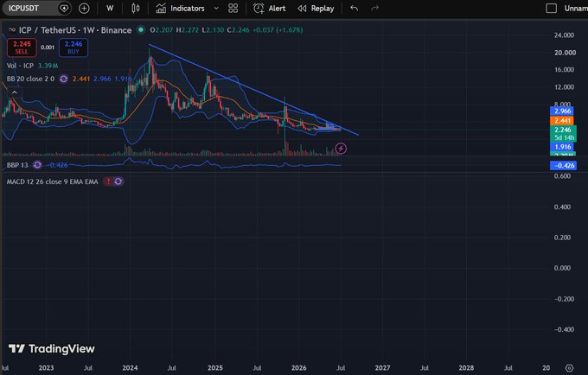Screen dimensions: 588x375
Task: Click the 2026 time axis label
Action: (x=298, y=368)
